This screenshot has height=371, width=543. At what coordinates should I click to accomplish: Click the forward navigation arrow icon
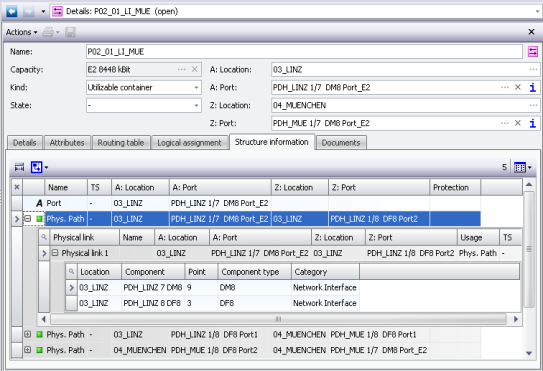[x=29, y=11]
